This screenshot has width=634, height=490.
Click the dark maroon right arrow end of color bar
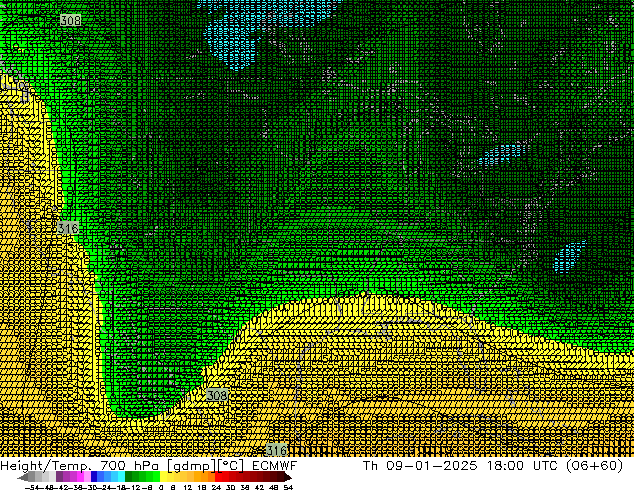tap(288, 477)
